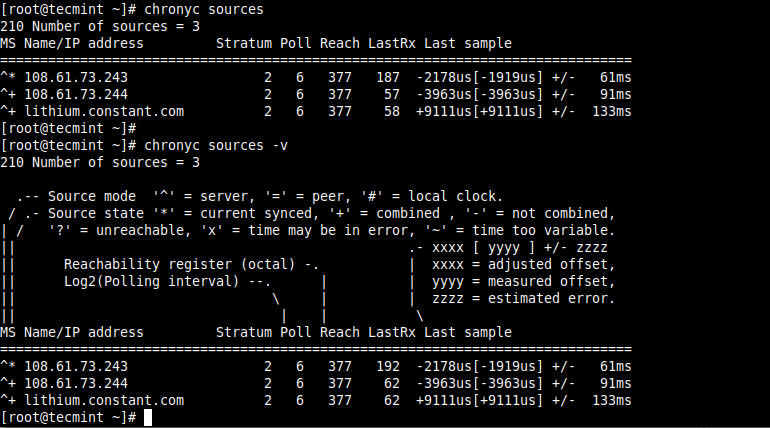
Task: Select LastRx value 58
Action: tap(391, 111)
